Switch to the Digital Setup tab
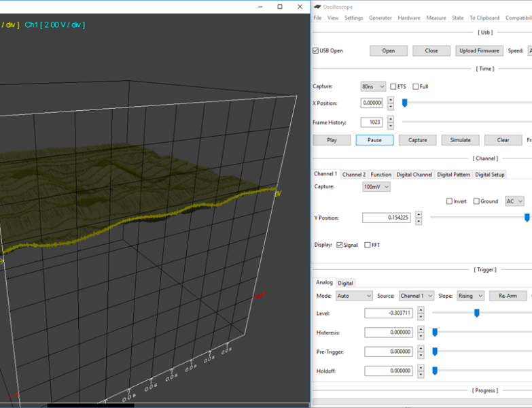Screen dimensions: 532x408 (490, 175)
